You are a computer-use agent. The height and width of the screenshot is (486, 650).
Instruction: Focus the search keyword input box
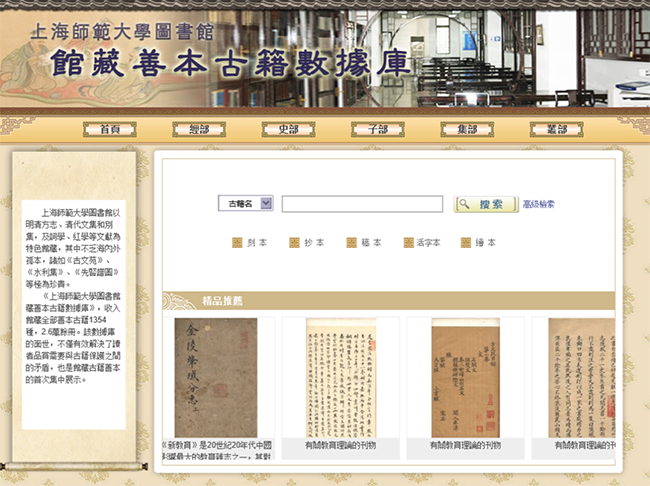pyautogui.click(x=362, y=204)
